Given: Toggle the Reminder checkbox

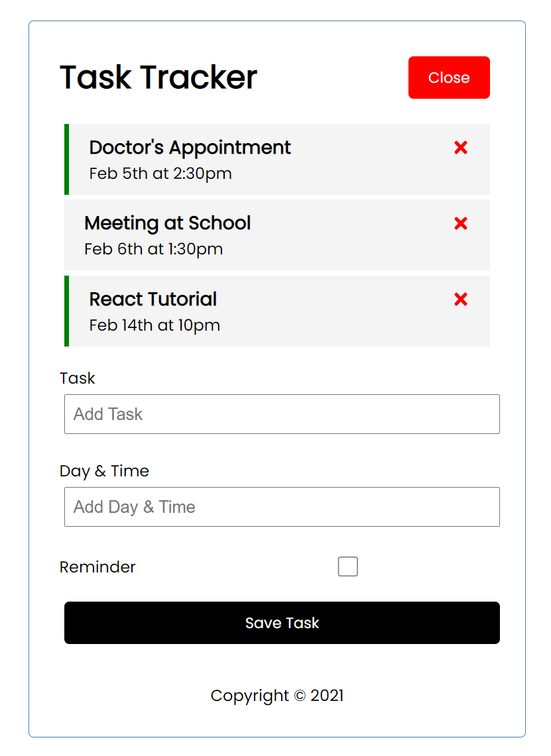Looking at the screenshot, I should [348, 567].
